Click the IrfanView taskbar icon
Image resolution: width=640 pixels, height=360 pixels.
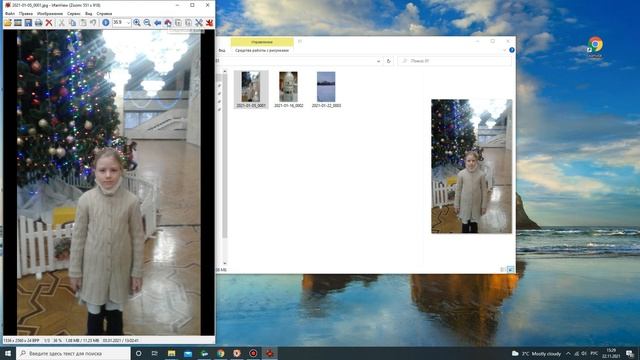pyautogui.click(x=269, y=353)
